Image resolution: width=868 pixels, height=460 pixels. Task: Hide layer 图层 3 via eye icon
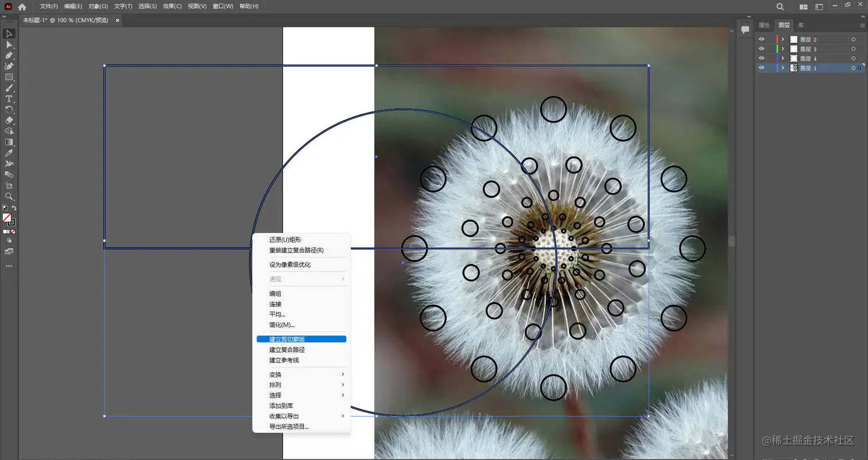click(762, 49)
